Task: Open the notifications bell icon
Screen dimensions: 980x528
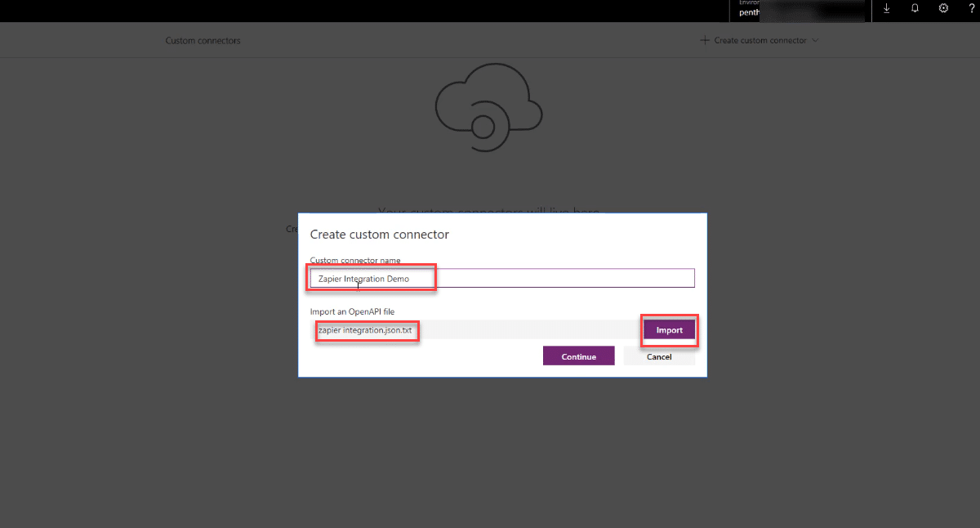Action: [x=915, y=8]
